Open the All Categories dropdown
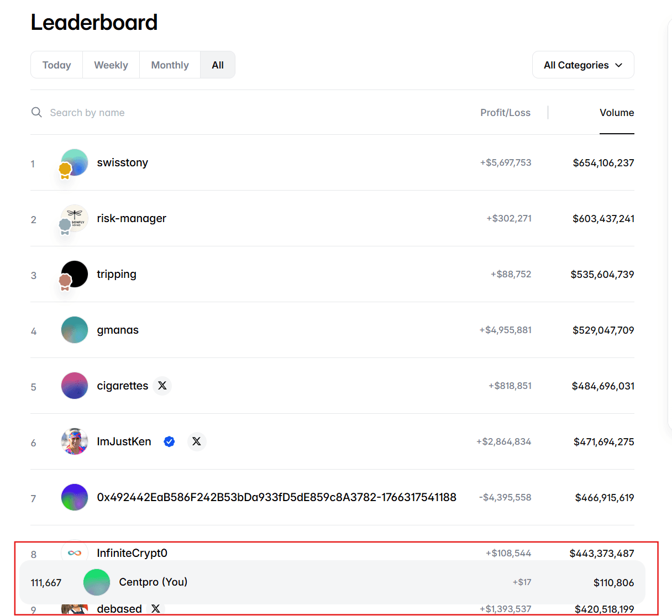This screenshot has height=616, width=672. coord(583,65)
